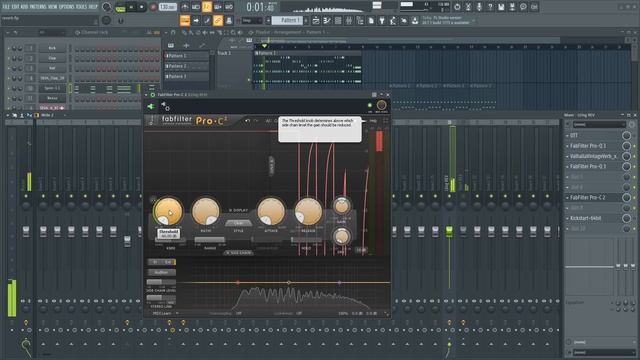
Task: Open the FILE menu
Action: coord(6,7)
